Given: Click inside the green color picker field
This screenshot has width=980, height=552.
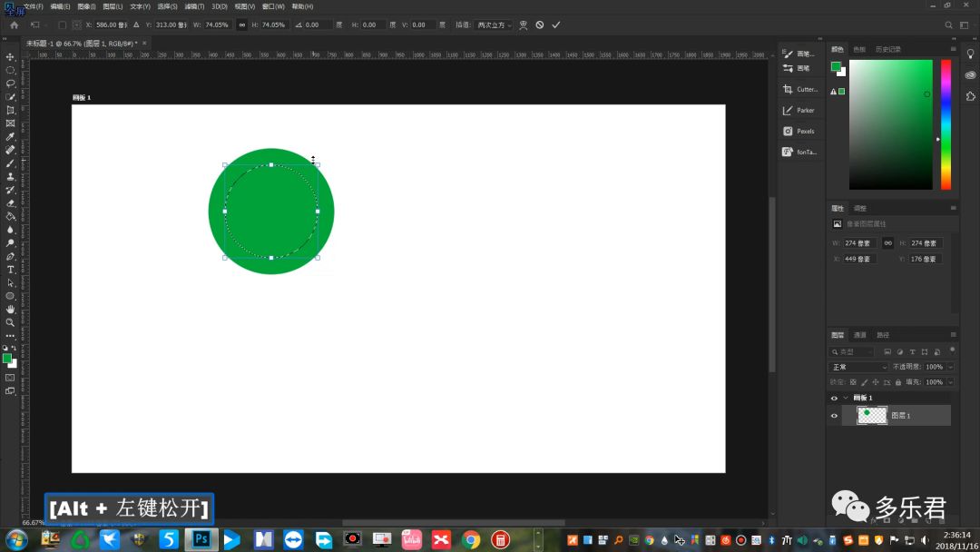Looking at the screenshot, I should (x=890, y=124).
